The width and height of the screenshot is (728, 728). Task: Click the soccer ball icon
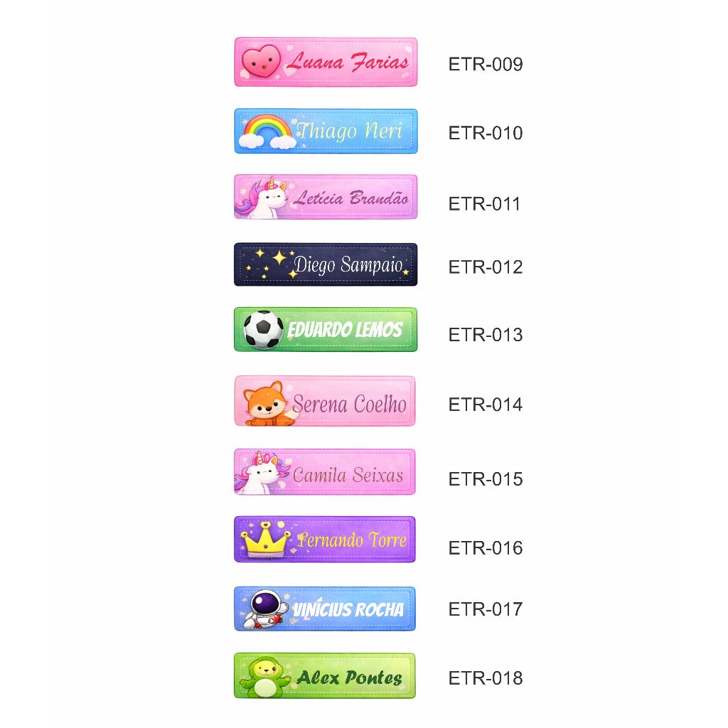[263, 330]
